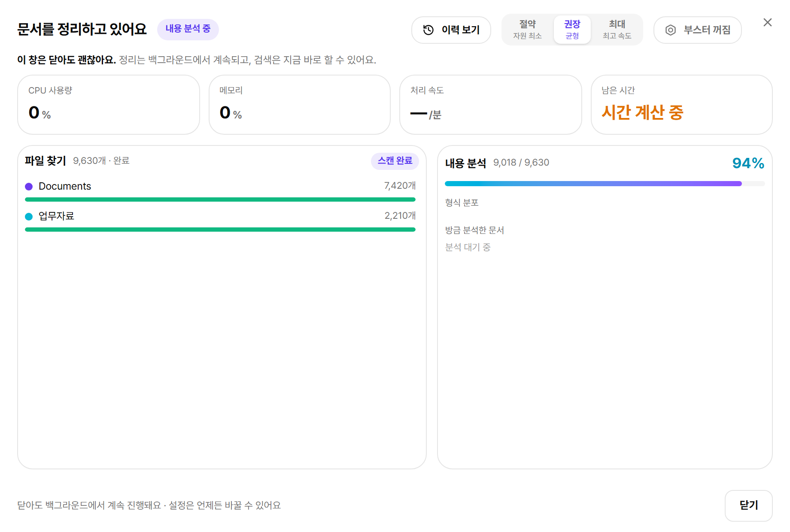Image resolution: width=790 pixels, height=532 pixels.
Task: Click the 형식 분포 label
Action: click(x=462, y=203)
